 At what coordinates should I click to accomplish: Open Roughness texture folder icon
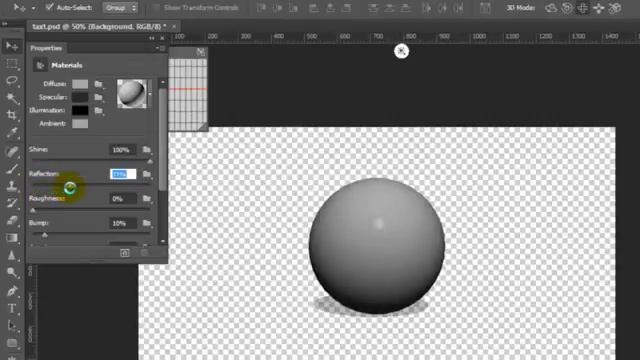pyautogui.click(x=147, y=199)
